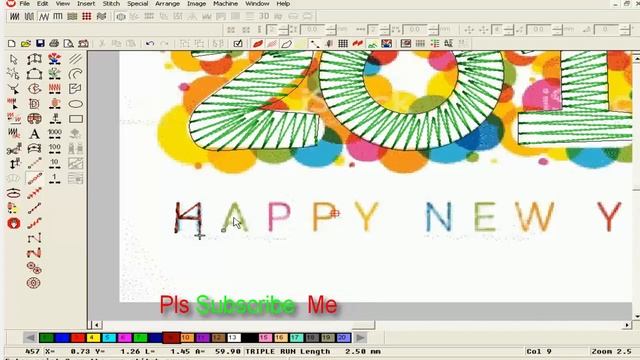The height and width of the screenshot is (360, 640).
Task: Pick orange color swatch 10
Action: pyautogui.click(x=187, y=338)
